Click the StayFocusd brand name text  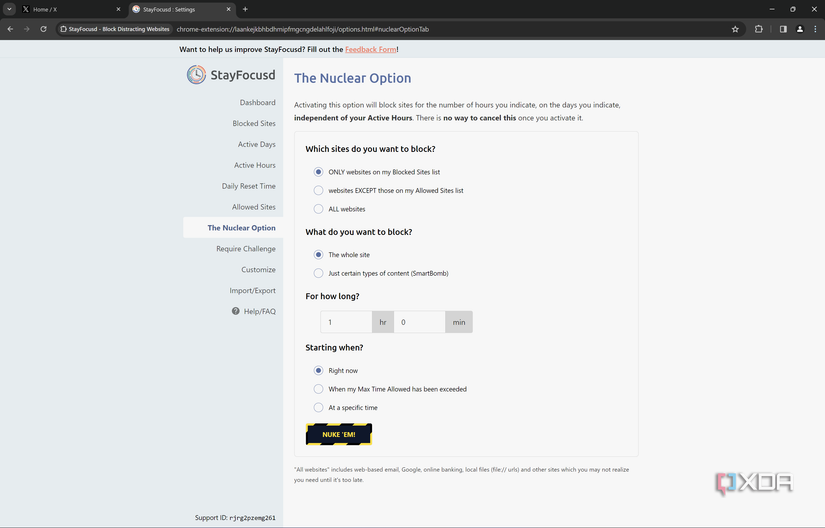243,75
